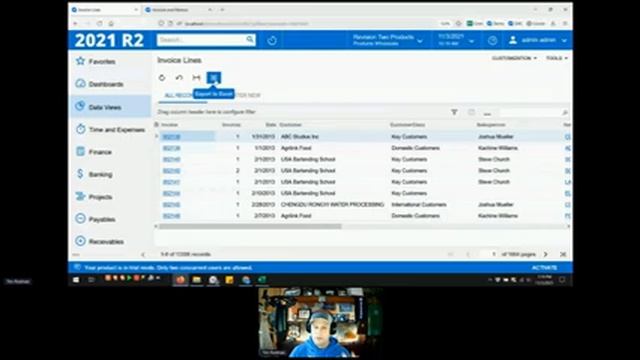Click the page number input box
Image resolution: width=640 pixels, height=360 pixels.
pos(490,254)
